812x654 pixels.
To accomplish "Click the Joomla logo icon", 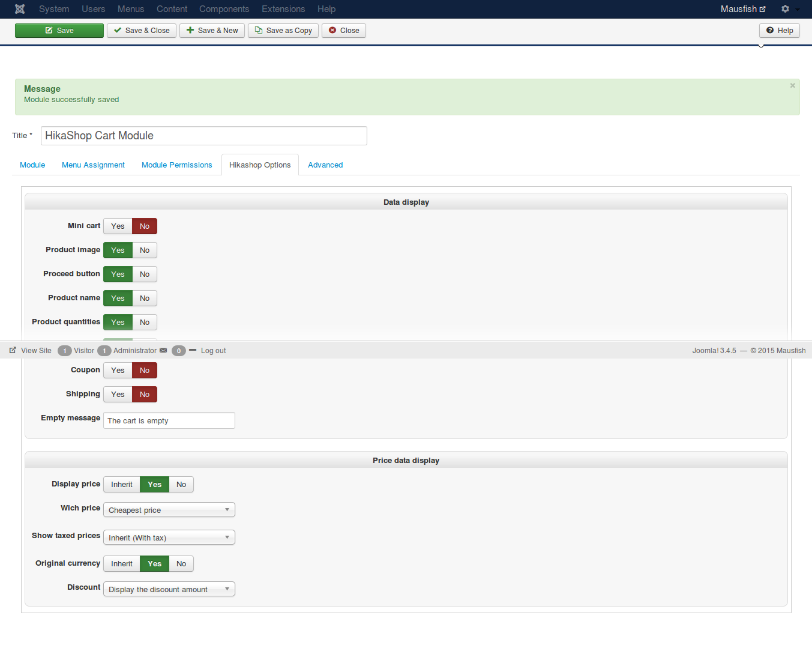I will (x=20, y=9).
